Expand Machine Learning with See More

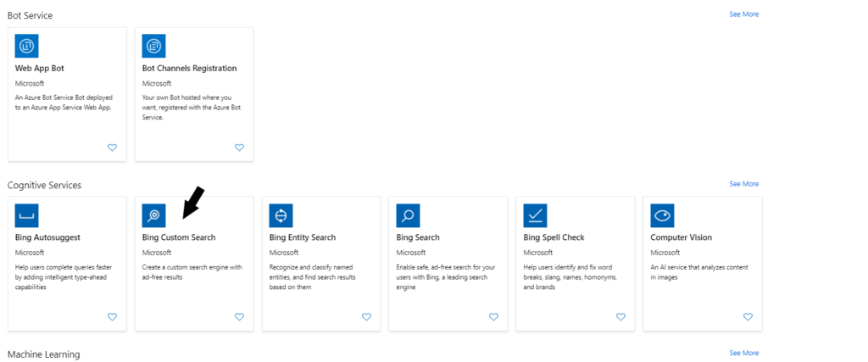coord(743,353)
